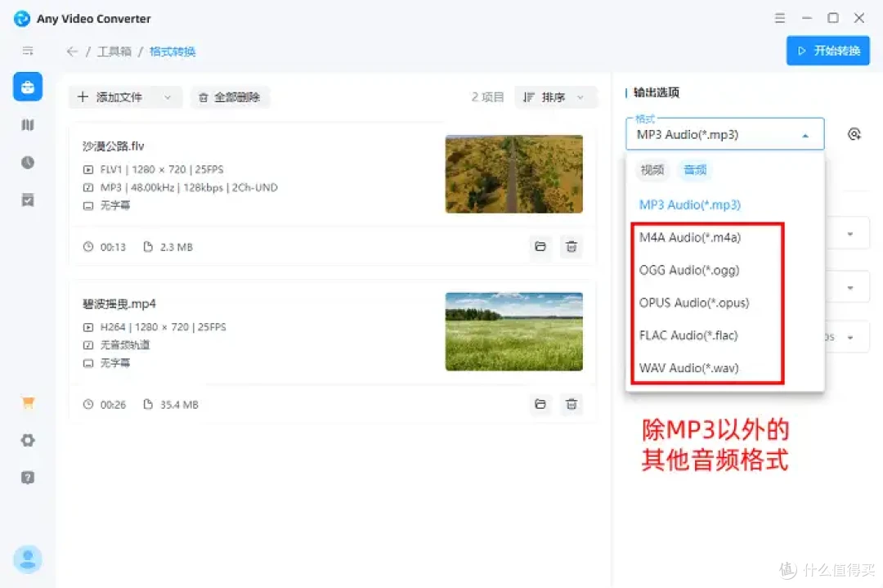The height and width of the screenshot is (588, 883).
Task: Open the shopping cart icon
Action: (28, 402)
